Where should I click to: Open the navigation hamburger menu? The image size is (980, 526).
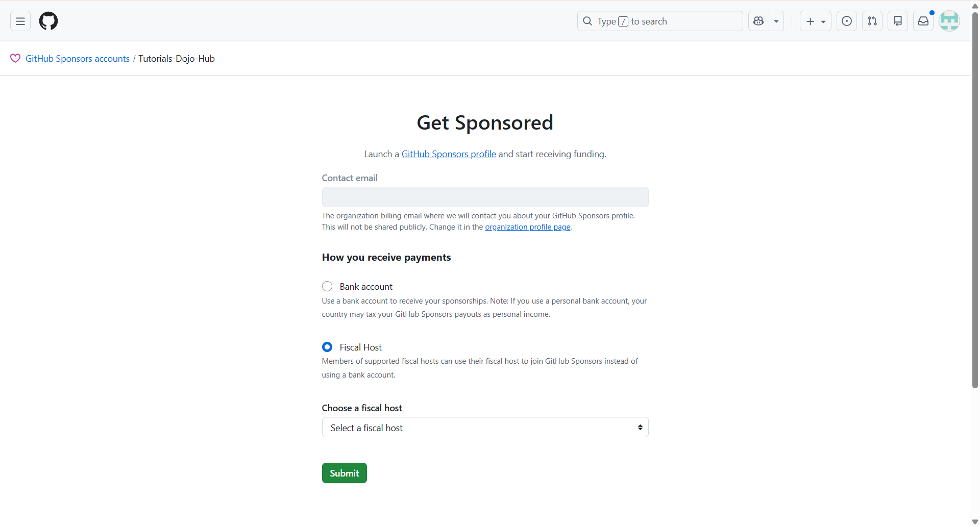[x=19, y=21]
